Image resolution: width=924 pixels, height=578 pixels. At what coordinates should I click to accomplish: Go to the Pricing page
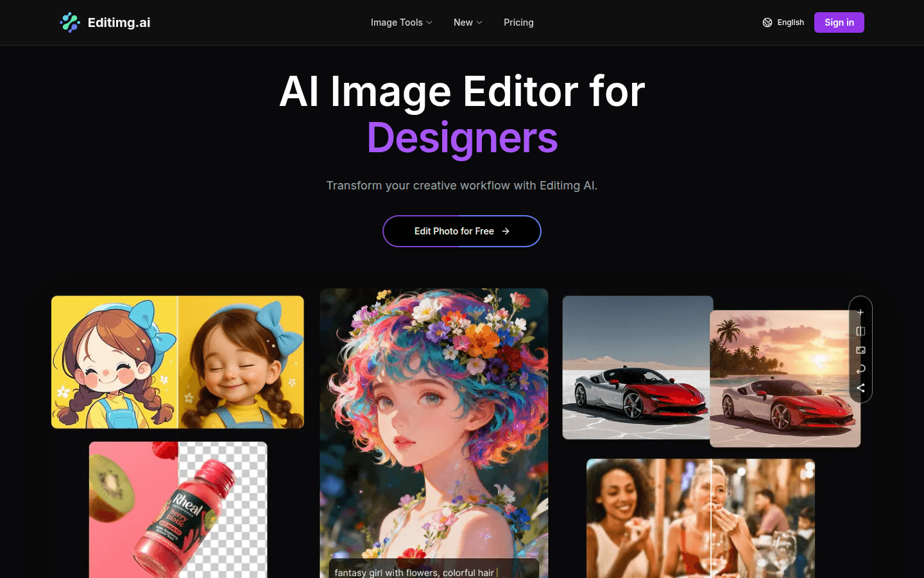518,22
